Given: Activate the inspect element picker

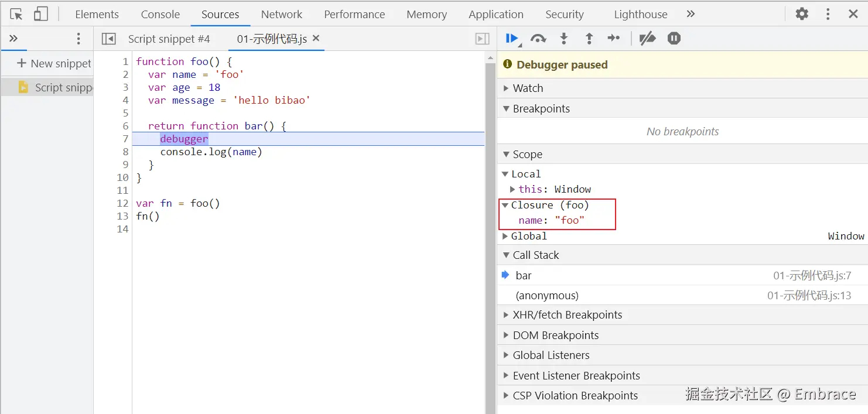Looking at the screenshot, I should 16,14.
